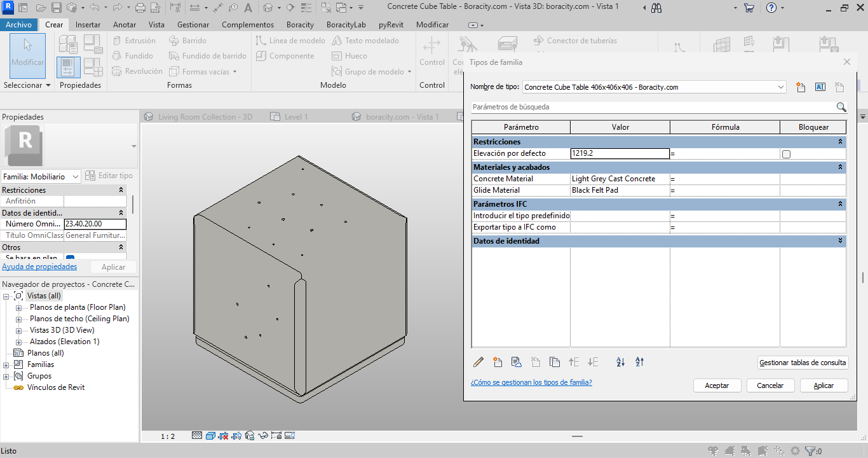Expand the Familias tree node
Screen dimensions: 868x458
6,364
